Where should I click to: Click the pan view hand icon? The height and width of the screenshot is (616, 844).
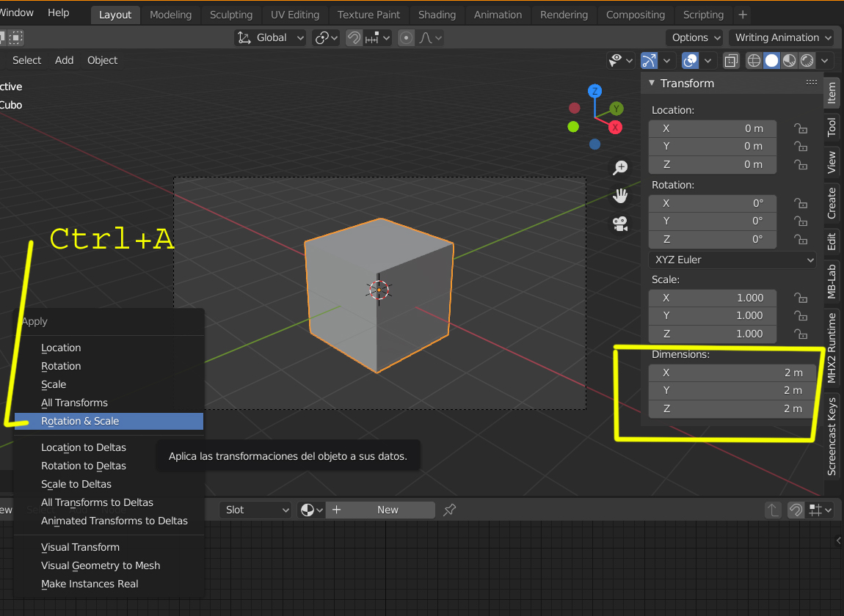pyautogui.click(x=620, y=196)
